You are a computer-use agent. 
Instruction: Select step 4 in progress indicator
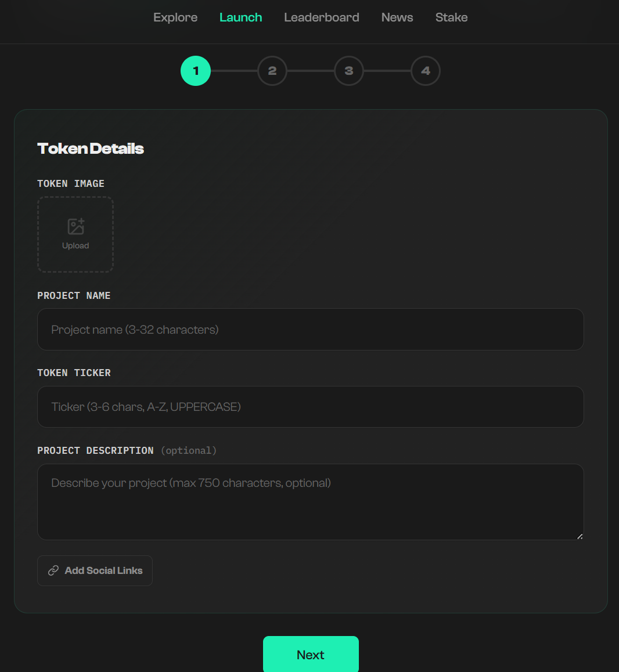click(x=426, y=71)
